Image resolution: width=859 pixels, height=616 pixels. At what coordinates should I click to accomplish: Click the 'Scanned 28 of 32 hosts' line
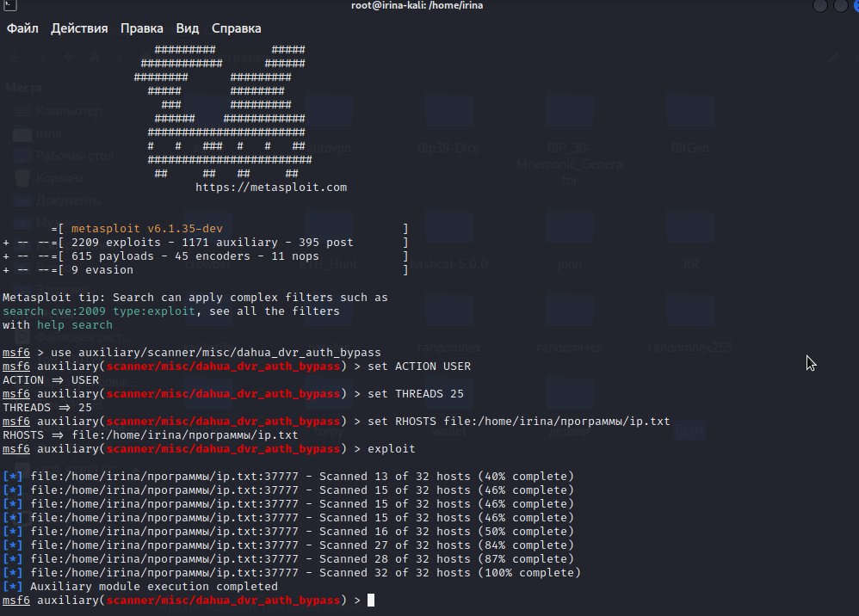[288, 558]
